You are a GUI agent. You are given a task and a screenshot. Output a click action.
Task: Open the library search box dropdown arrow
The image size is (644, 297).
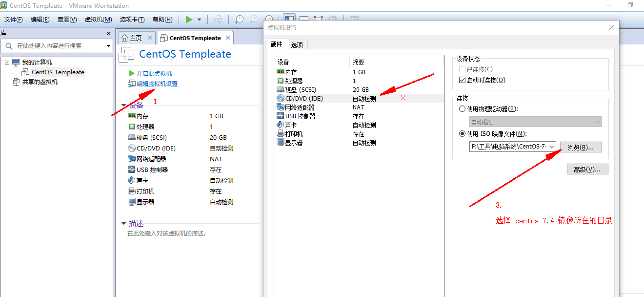point(109,46)
